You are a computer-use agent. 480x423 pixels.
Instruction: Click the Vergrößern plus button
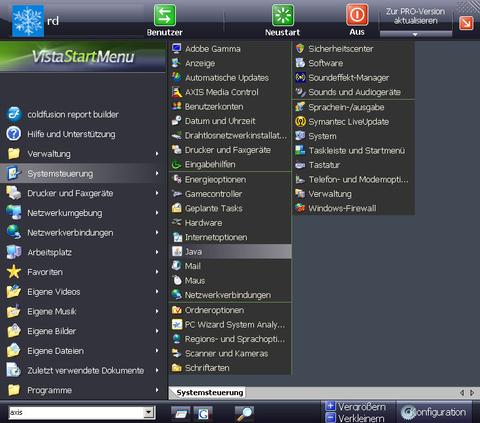click(330, 406)
